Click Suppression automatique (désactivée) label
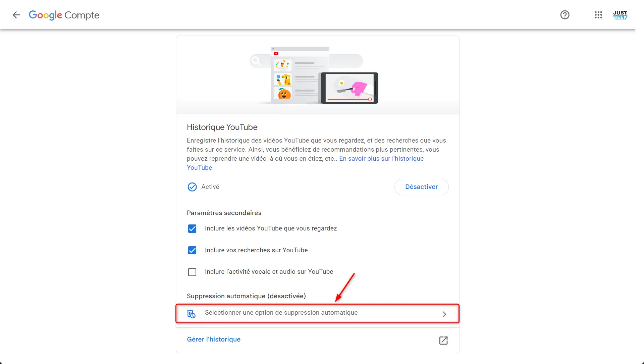 pyautogui.click(x=246, y=296)
